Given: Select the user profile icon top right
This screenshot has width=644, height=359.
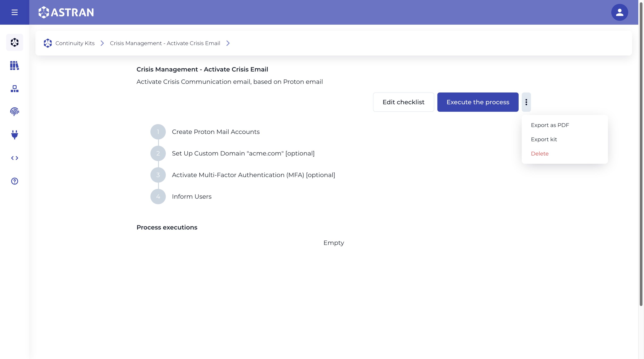Looking at the screenshot, I should [x=619, y=12].
